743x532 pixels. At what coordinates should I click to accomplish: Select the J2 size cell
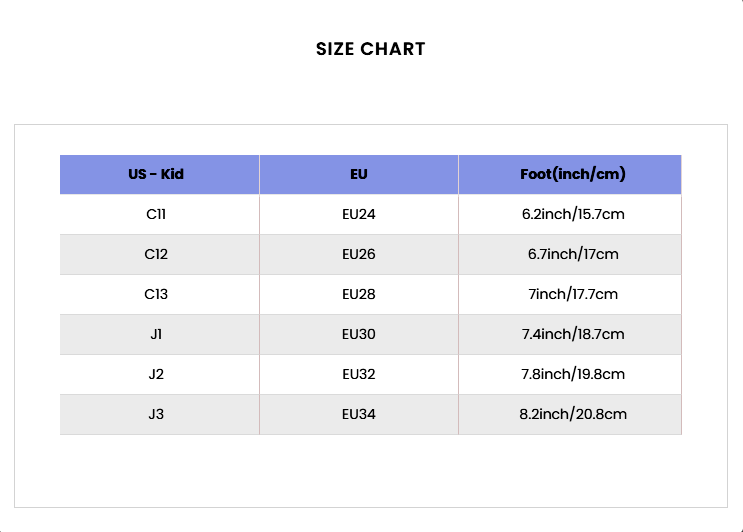156,374
